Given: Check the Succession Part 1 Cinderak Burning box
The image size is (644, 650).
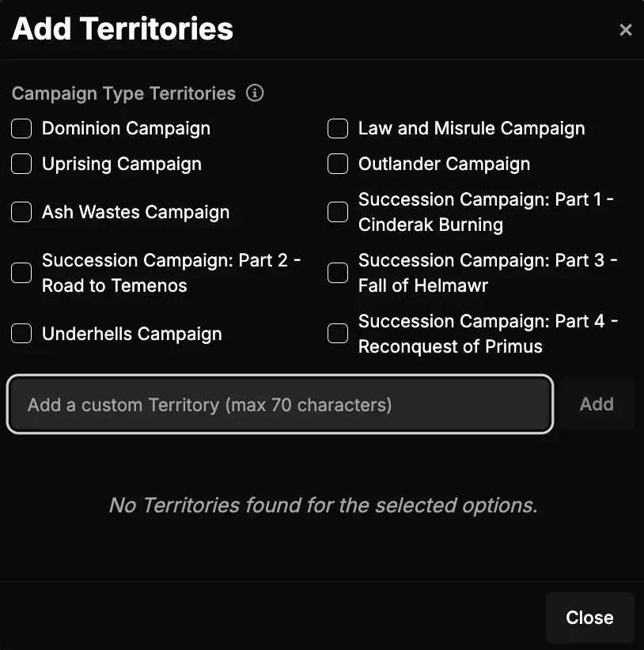Looking at the screenshot, I should point(338,212).
